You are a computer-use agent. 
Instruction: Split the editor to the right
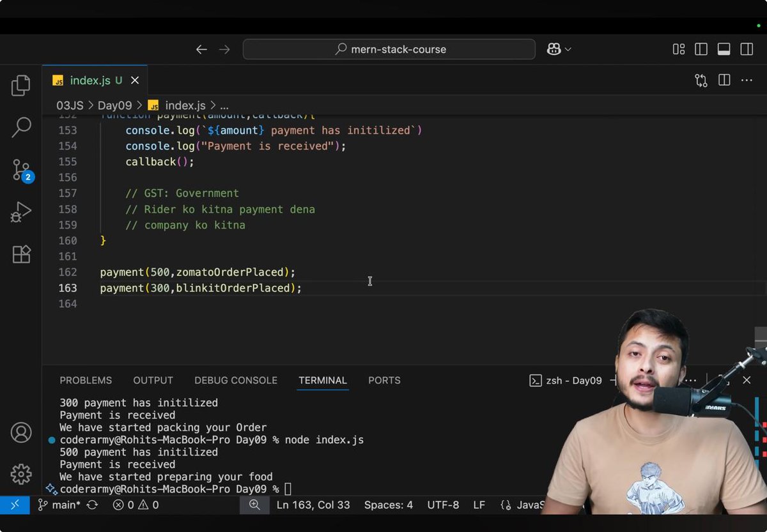(724, 80)
